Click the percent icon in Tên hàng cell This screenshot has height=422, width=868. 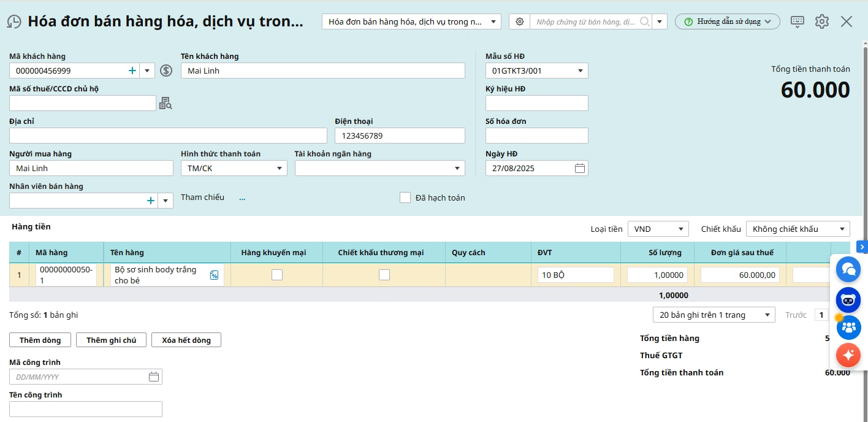click(215, 275)
